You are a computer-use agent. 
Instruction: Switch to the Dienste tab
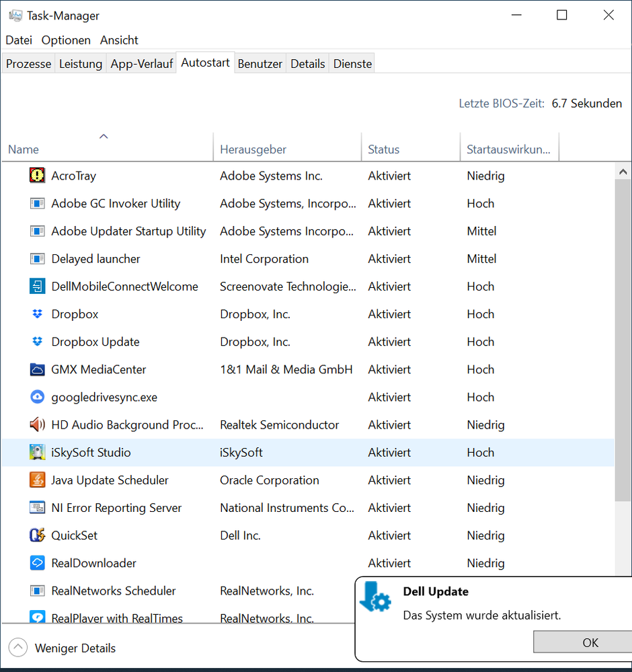pos(352,63)
